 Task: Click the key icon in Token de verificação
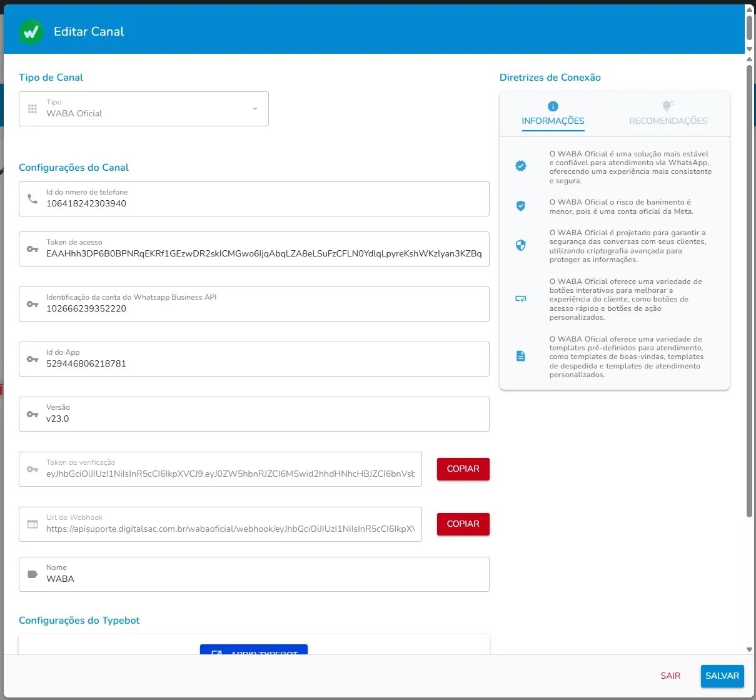[33, 469]
